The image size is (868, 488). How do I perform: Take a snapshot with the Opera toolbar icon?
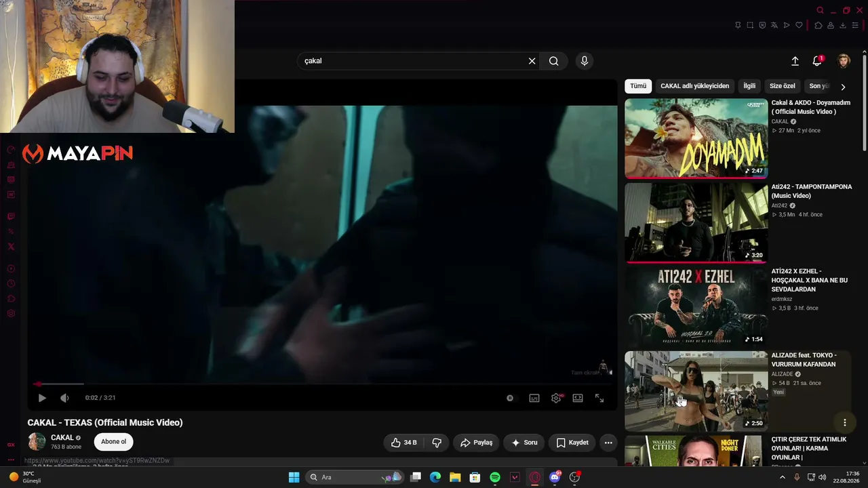(x=750, y=26)
